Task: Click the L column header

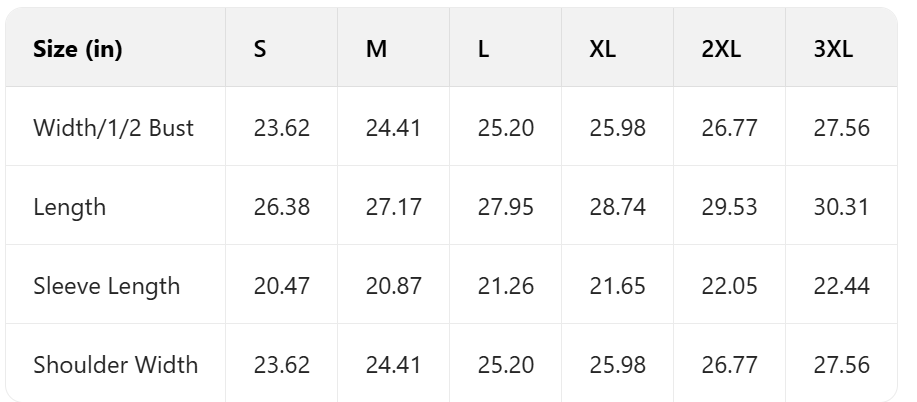Action: [x=484, y=49]
